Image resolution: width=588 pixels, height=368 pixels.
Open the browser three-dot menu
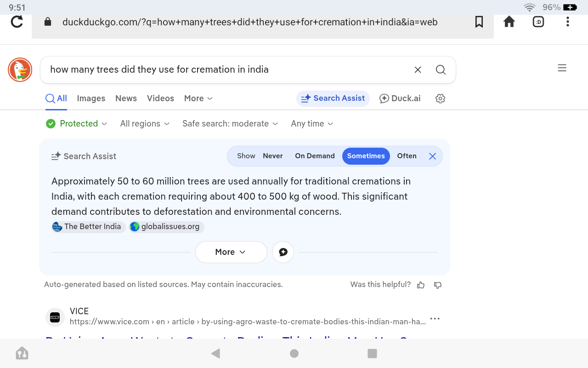[x=568, y=22]
